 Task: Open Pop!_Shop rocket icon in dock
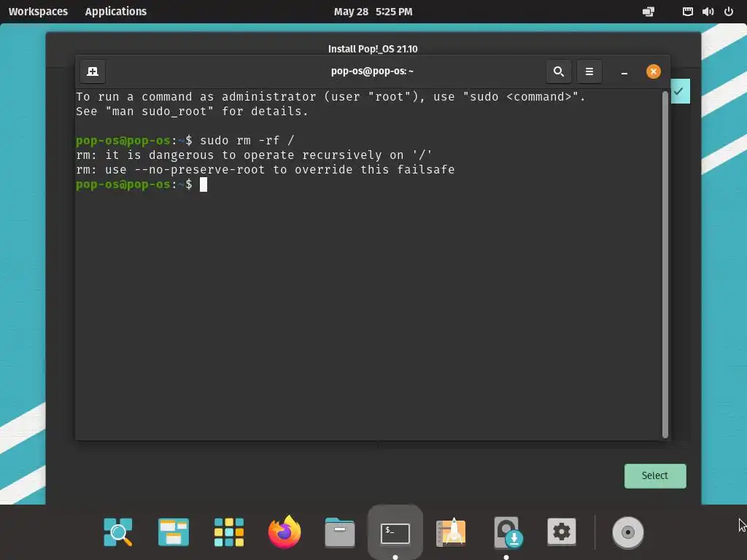point(451,532)
